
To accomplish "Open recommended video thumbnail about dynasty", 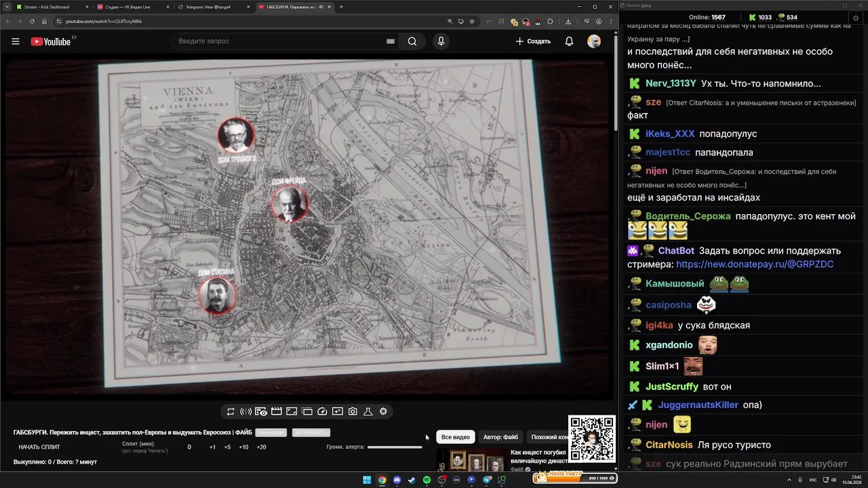I will click(x=471, y=460).
